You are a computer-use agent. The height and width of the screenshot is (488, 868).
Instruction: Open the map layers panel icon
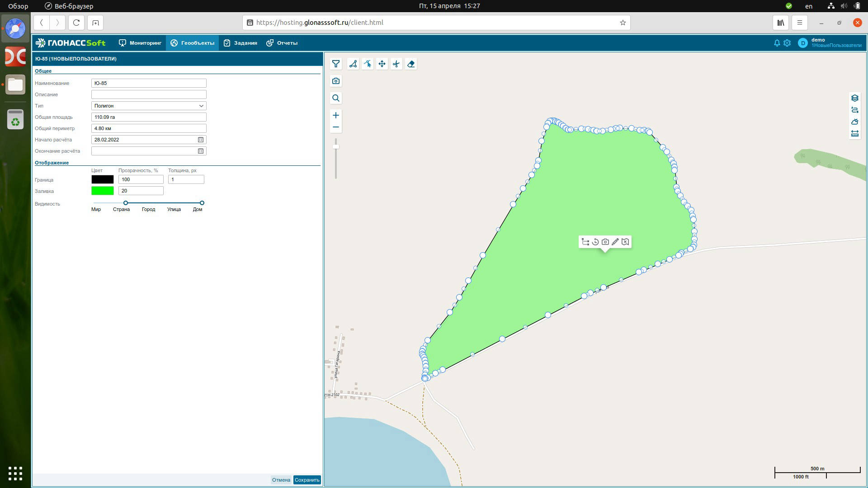pyautogui.click(x=854, y=98)
